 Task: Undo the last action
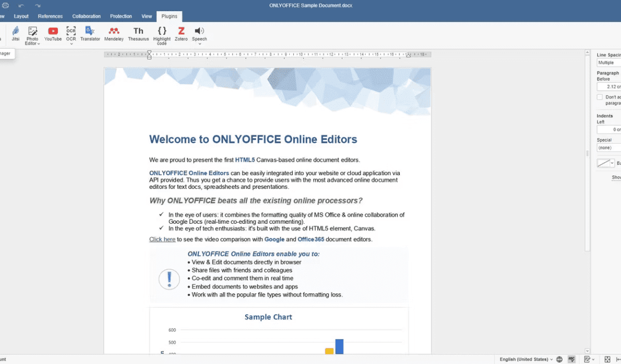[x=21, y=5]
